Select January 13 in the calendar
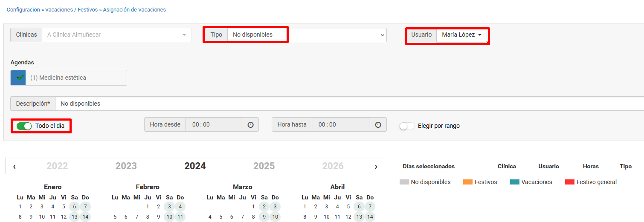Image resolution: width=644 pixels, height=222 pixels. [x=74, y=217]
